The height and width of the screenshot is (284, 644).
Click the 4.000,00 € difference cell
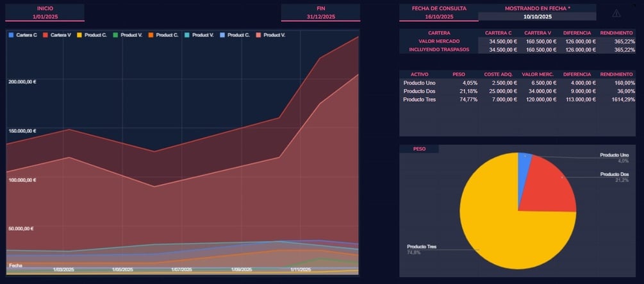click(582, 83)
